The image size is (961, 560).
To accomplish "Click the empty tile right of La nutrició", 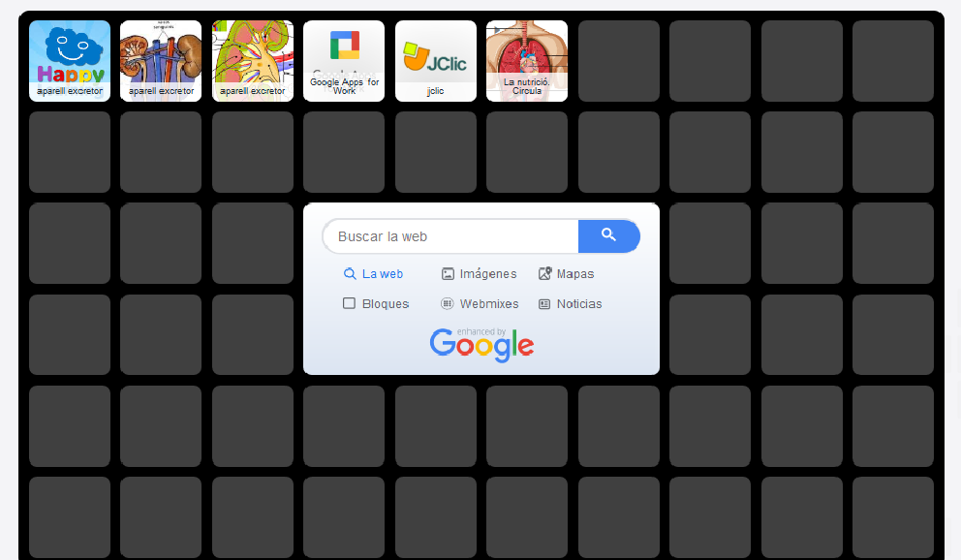I will click(x=619, y=61).
